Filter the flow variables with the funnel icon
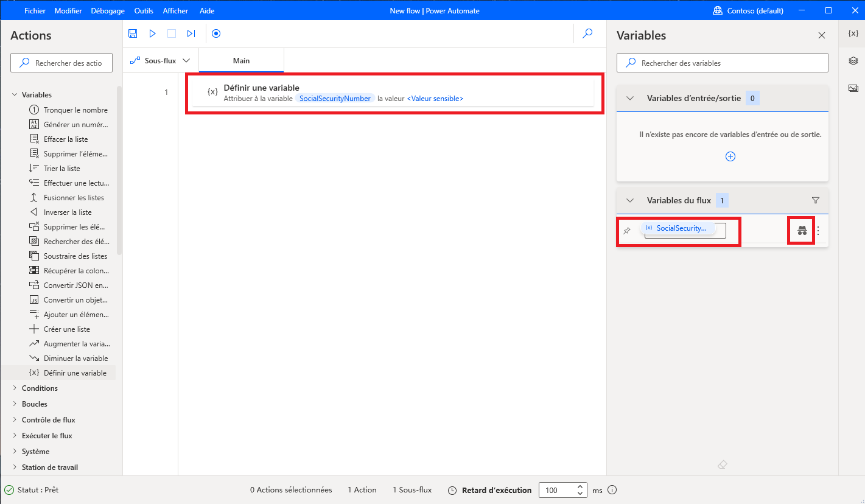The height and width of the screenshot is (504, 865). tap(816, 200)
